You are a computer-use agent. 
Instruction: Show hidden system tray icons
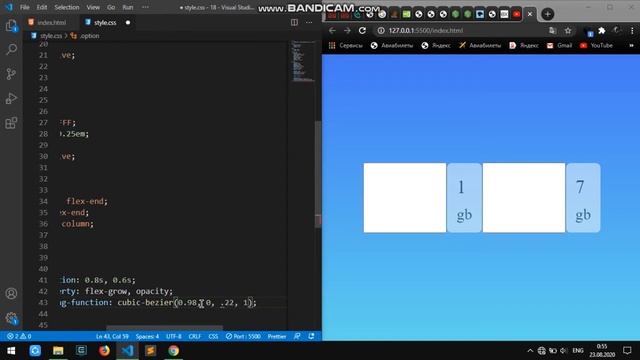click(x=530, y=351)
